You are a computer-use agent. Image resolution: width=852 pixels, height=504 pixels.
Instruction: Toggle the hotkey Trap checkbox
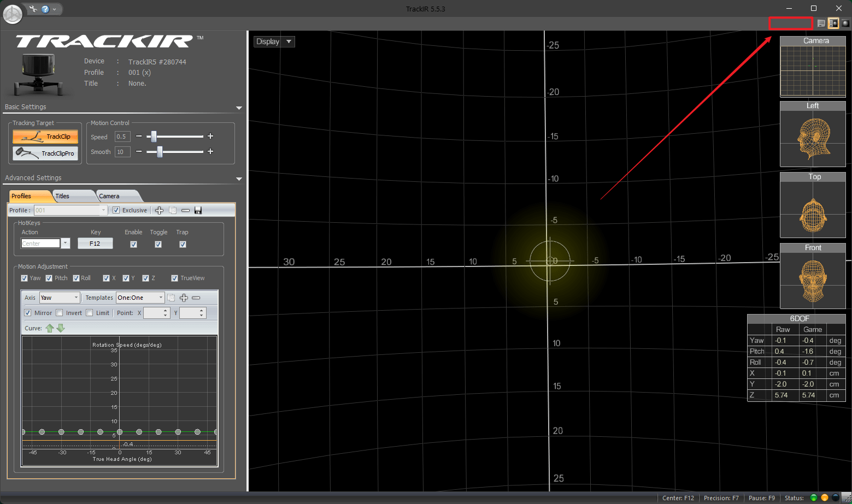[x=183, y=244]
